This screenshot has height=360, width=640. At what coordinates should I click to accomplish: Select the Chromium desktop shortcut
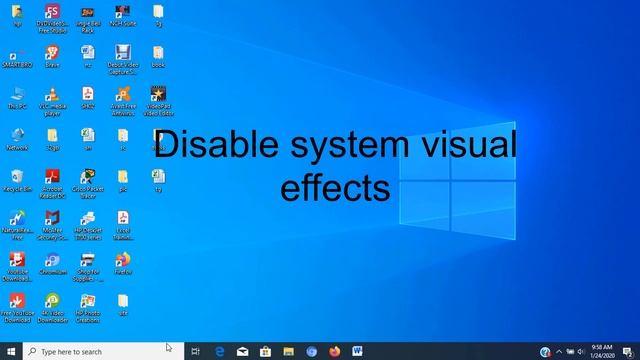(52, 264)
